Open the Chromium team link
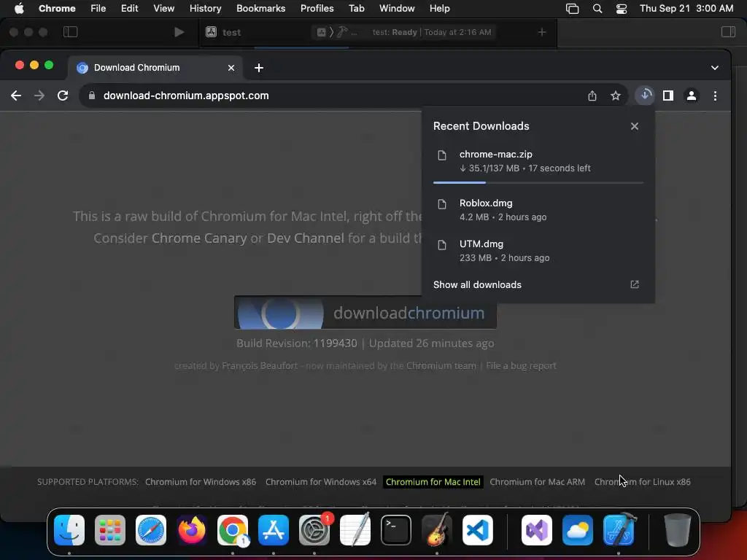The image size is (747, 560). pyautogui.click(x=441, y=366)
